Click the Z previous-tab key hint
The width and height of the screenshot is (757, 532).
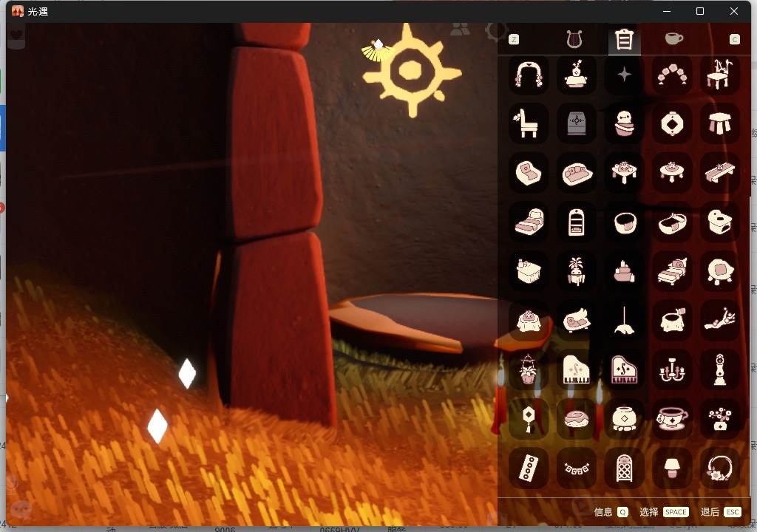tap(515, 40)
